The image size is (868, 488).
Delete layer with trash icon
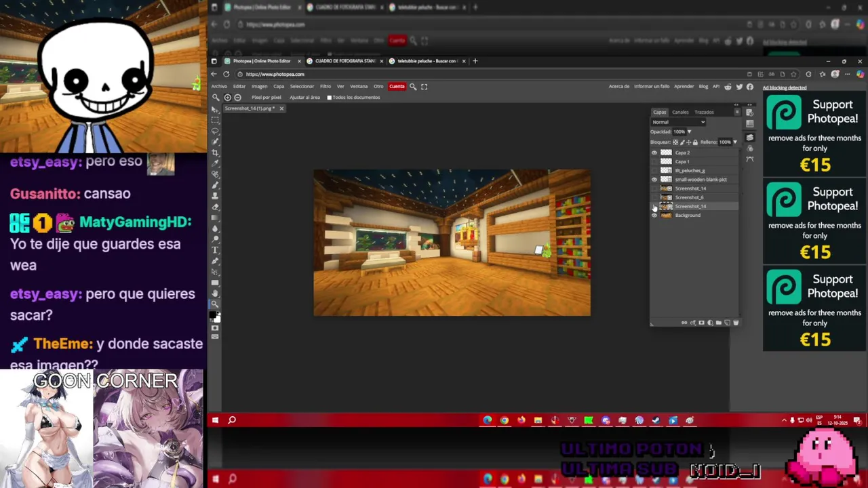click(x=736, y=323)
